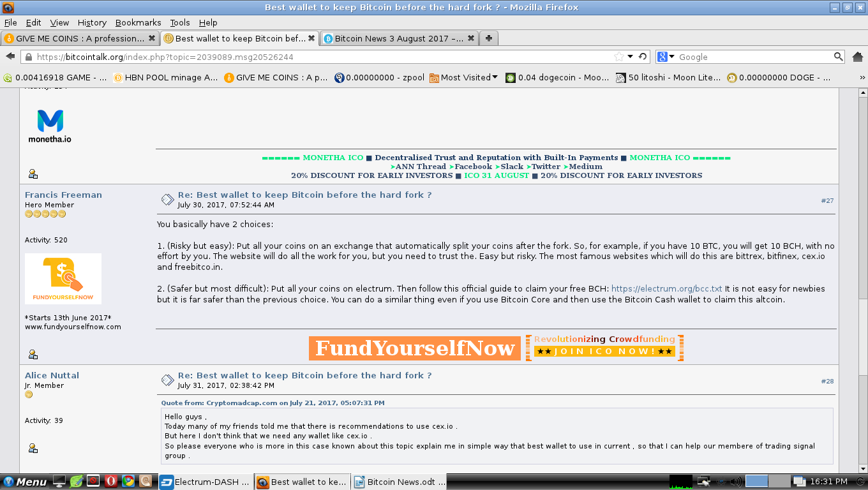Open the Tools menu

(x=180, y=22)
